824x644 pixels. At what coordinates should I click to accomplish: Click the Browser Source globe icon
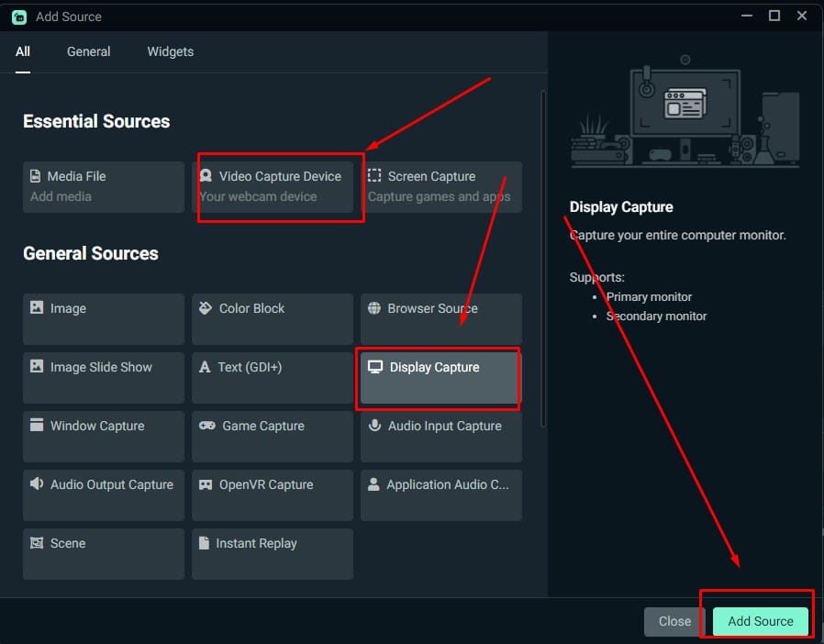coord(374,308)
